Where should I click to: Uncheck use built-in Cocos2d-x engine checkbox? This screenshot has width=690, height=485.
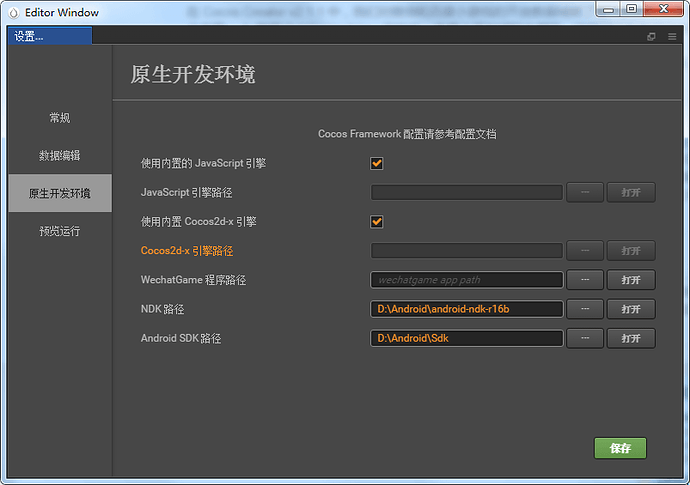(377, 221)
